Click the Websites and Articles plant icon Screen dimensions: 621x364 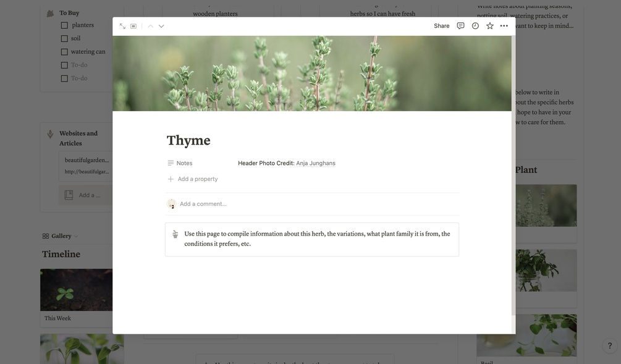pyautogui.click(x=50, y=134)
